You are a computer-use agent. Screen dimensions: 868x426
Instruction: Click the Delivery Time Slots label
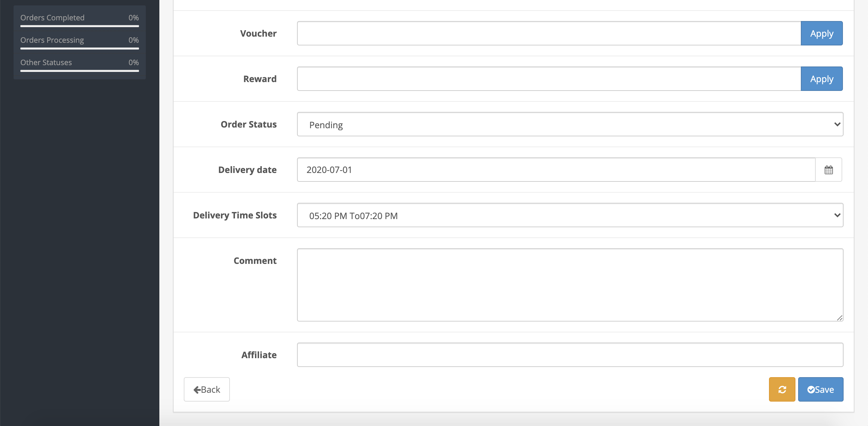pyautogui.click(x=235, y=215)
